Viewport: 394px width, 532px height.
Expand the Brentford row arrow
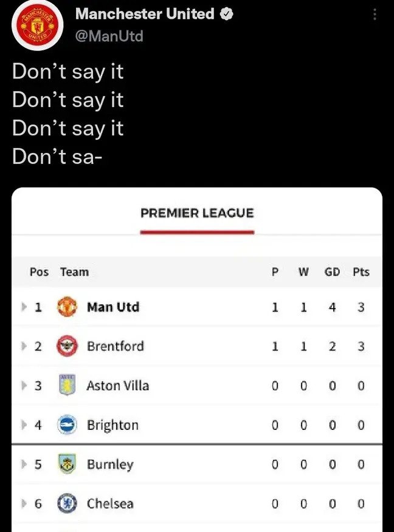24,346
